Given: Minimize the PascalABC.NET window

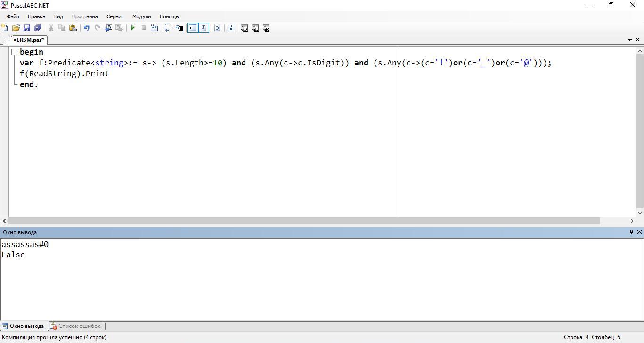Looking at the screenshot, I should (x=589, y=5).
